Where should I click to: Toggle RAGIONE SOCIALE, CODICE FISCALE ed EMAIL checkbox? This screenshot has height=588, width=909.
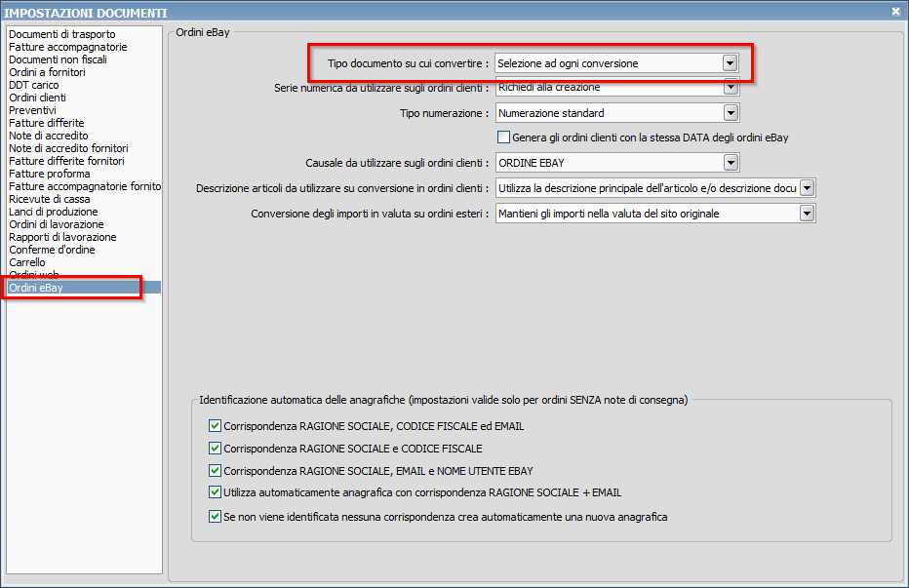[x=215, y=425]
